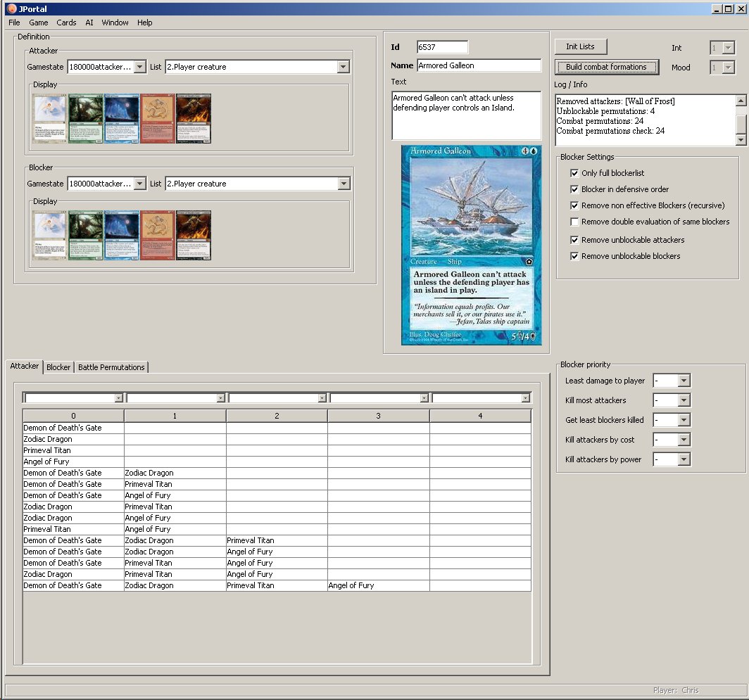Open the Attacker List dropdown
This screenshot has width=749, height=700.
click(x=344, y=67)
